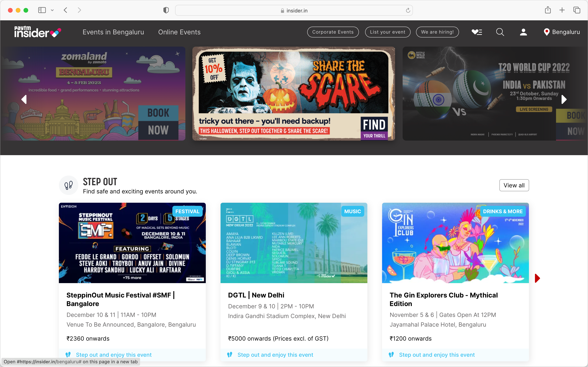
Task: Click View all in Step Out section
Action: pos(514,185)
